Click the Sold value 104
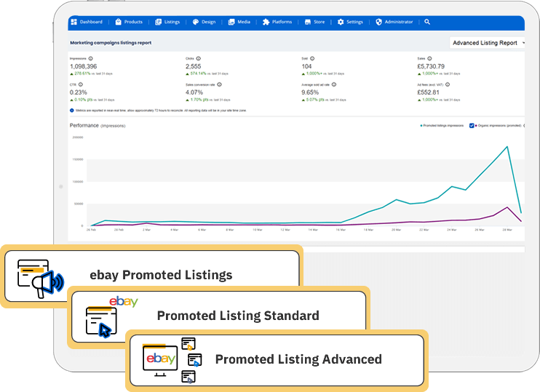This screenshot has height=392, width=540. pos(306,66)
